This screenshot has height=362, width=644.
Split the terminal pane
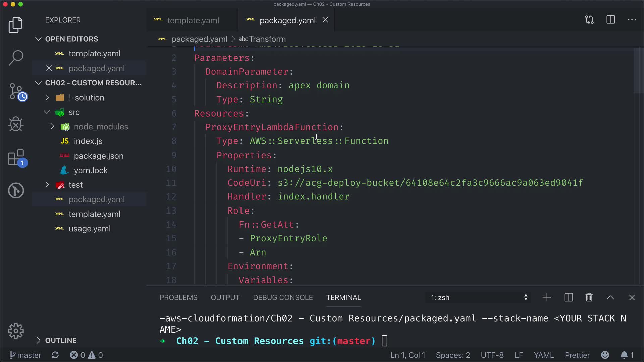pos(568,297)
